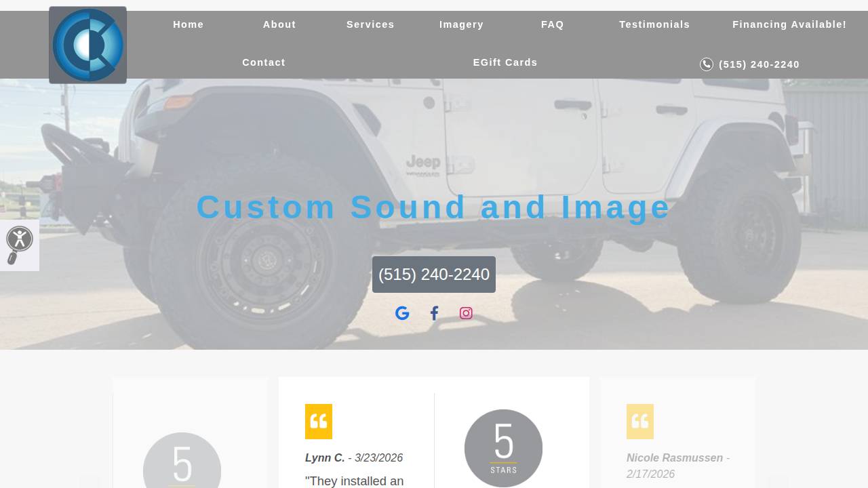Open the Contact page
The width and height of the screenshot is (868, 488).
[x=264, y=62]
